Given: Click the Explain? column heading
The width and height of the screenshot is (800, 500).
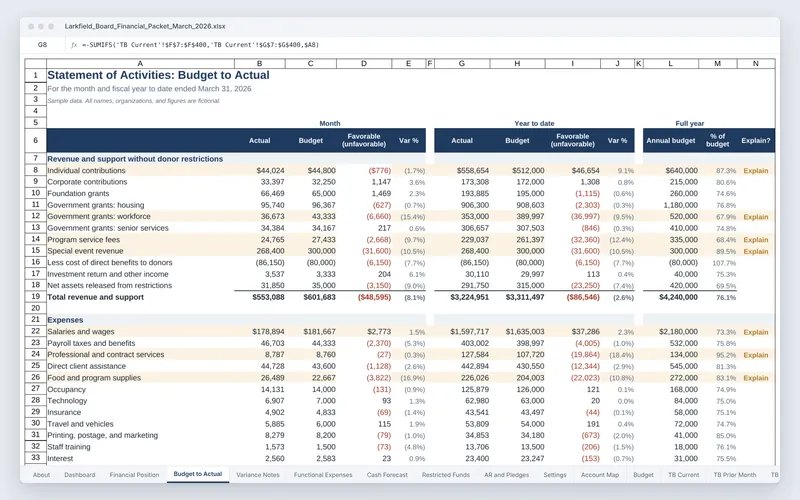Looking at the screenshot, I should [x=756, y=140].
